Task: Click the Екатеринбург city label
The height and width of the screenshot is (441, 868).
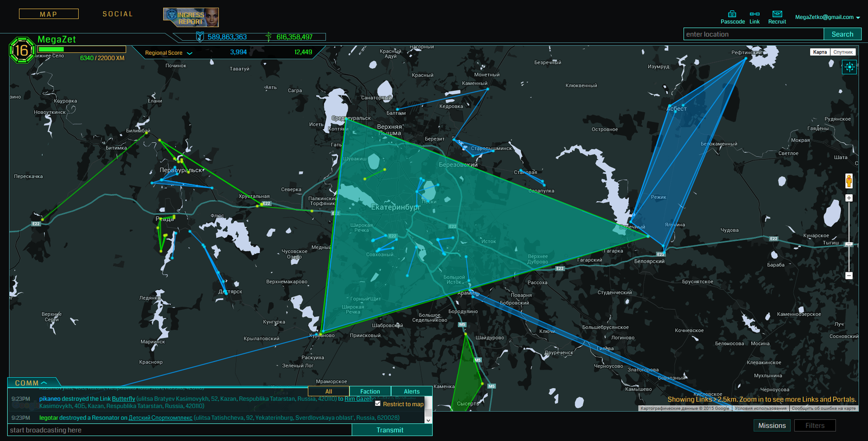Action: pyautogui.click(x=396, y=207)
